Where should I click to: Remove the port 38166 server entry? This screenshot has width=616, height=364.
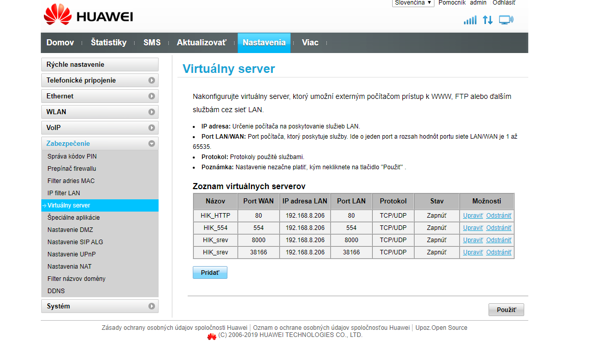pyautogui.click(x=498, y=252)
